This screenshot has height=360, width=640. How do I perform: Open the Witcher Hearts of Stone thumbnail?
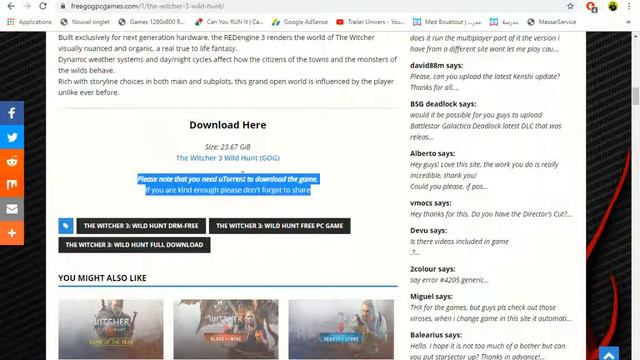click(x=341, y=329)
